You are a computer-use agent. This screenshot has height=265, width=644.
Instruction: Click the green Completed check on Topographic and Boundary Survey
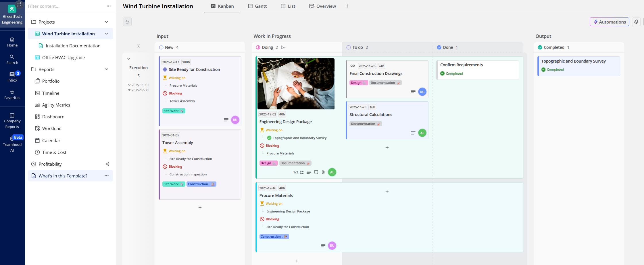click(543, 69)
